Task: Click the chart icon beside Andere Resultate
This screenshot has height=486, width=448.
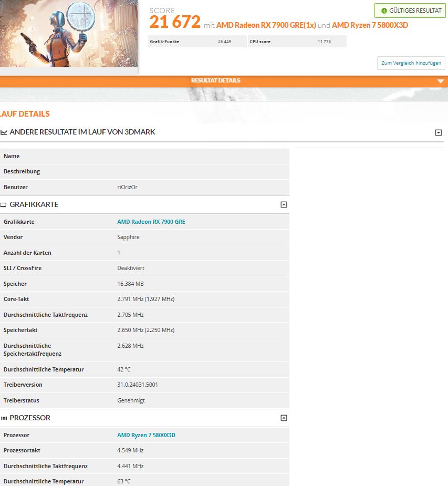Action: tap(3, 132)
